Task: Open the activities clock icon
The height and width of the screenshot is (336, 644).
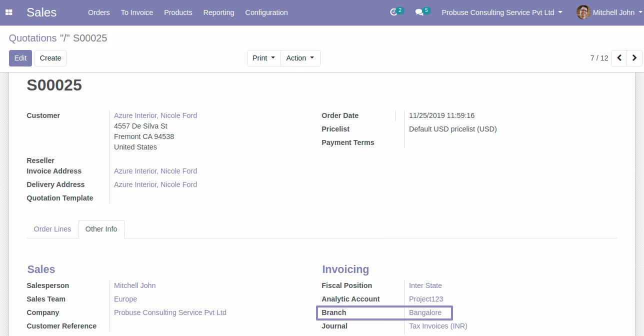Action: pos(393,12)
